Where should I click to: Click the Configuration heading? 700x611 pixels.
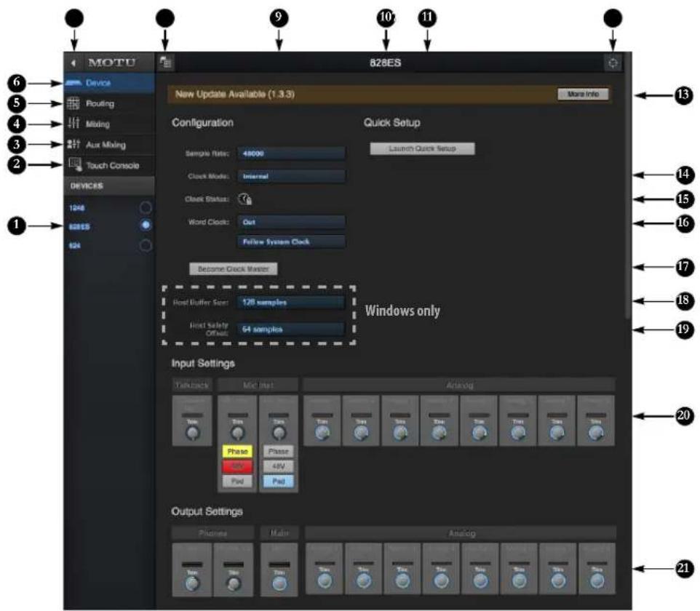click(x=203, y=123)
